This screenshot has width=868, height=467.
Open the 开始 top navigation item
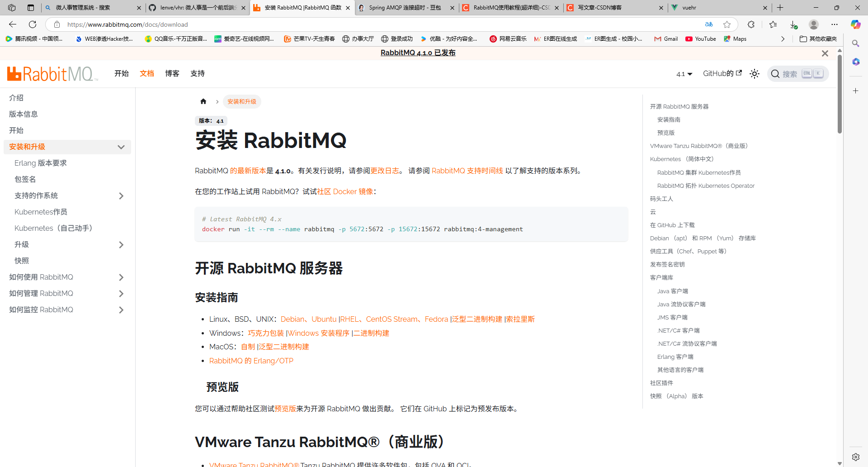tap(122, 73)
